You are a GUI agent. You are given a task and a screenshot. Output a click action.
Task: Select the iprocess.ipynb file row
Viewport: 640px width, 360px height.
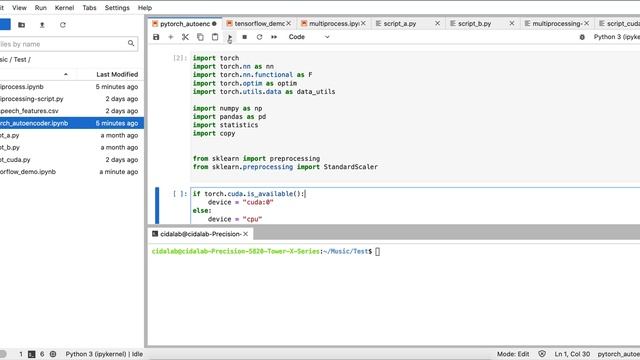pos(72,87)
